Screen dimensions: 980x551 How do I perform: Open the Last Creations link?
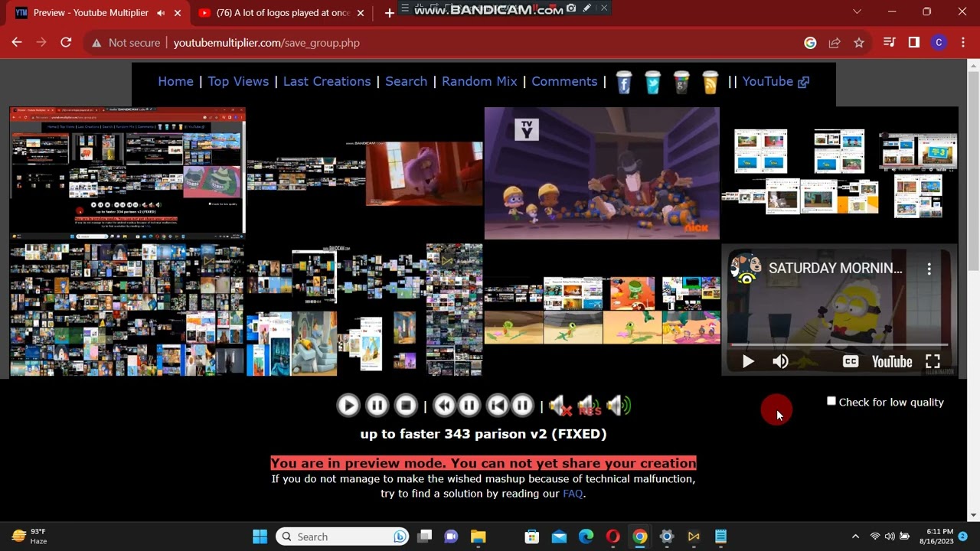[327, 81]
